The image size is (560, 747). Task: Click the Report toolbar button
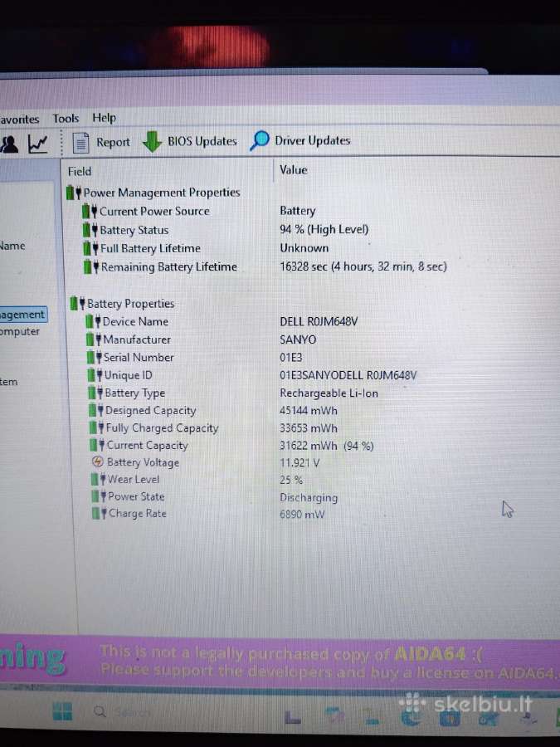[x=101, y=142]
